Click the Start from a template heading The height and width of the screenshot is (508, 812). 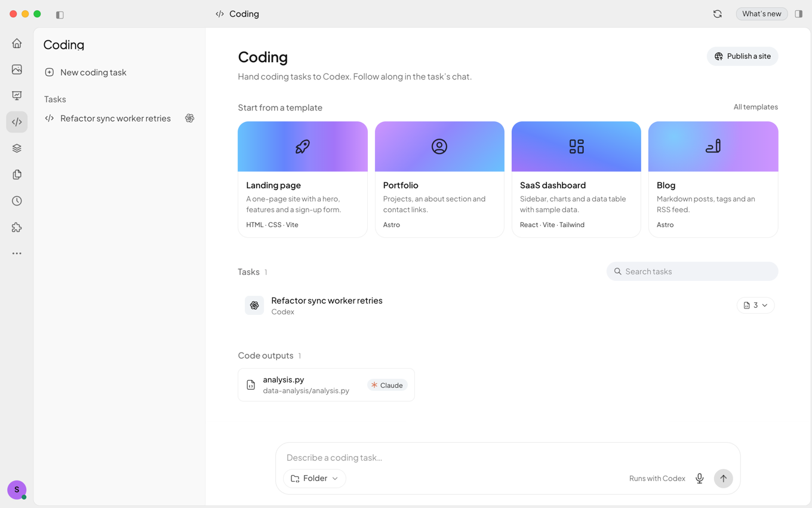coord(280,108)
